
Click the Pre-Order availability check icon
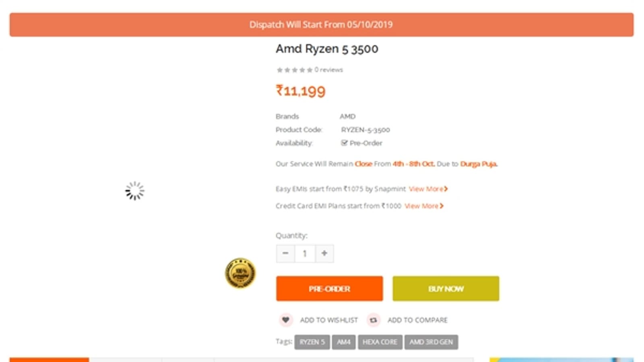344,143
